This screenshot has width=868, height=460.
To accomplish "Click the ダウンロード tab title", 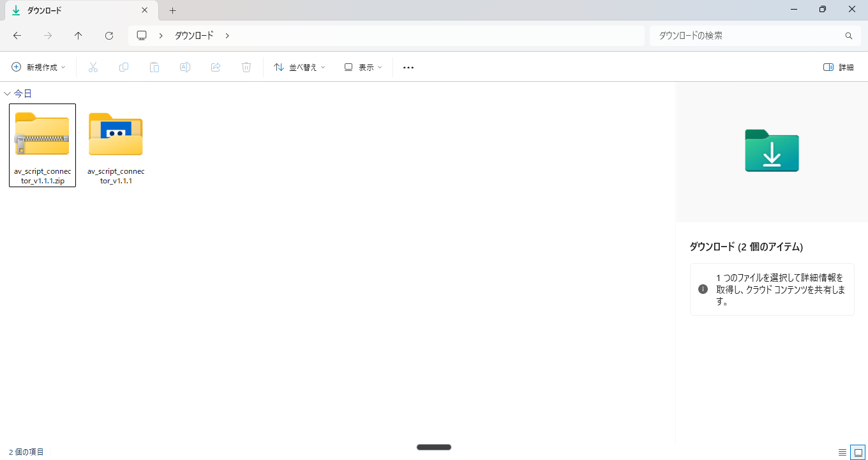I will click(x=44, y=10).
